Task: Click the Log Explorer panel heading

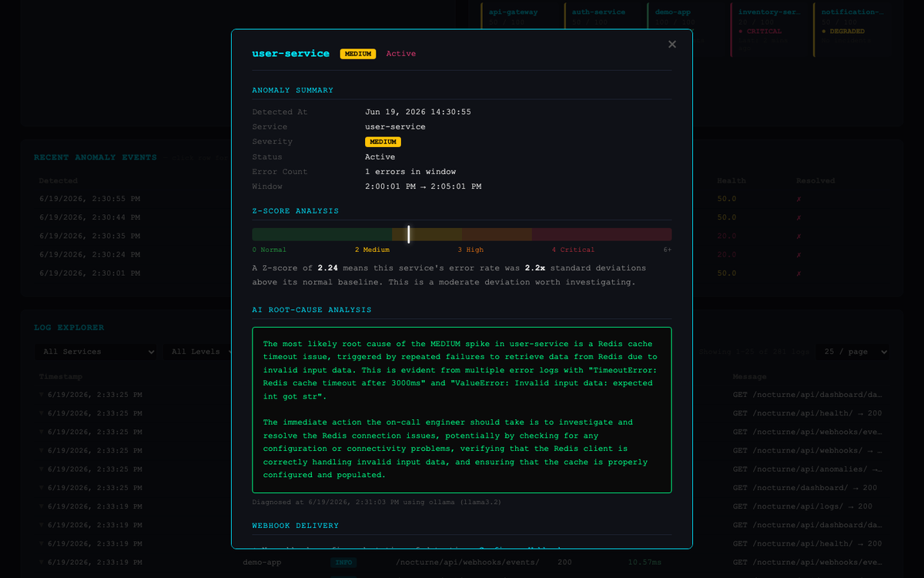Action: (x=69, y=328)
